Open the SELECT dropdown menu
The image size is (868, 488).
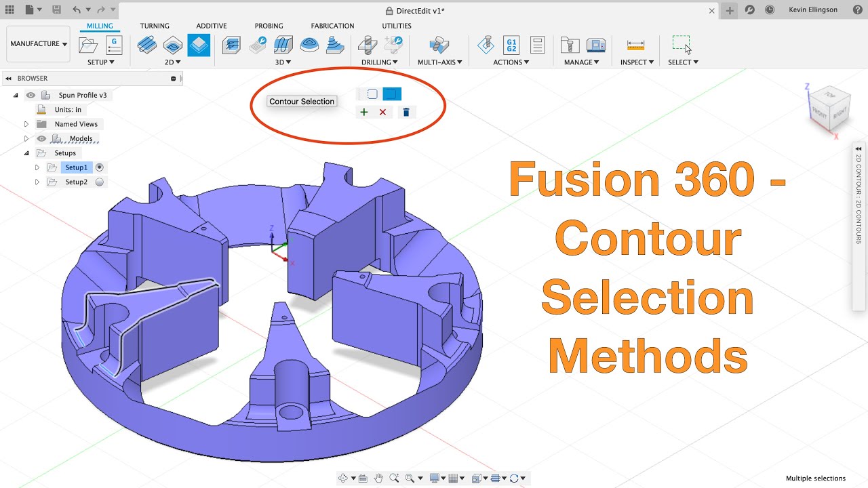click(x=683, y=62)
